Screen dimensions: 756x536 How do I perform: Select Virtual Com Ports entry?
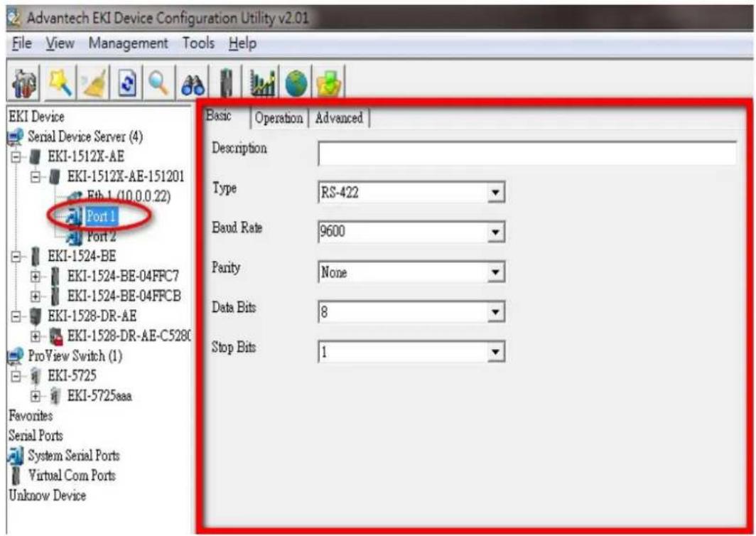72,475
